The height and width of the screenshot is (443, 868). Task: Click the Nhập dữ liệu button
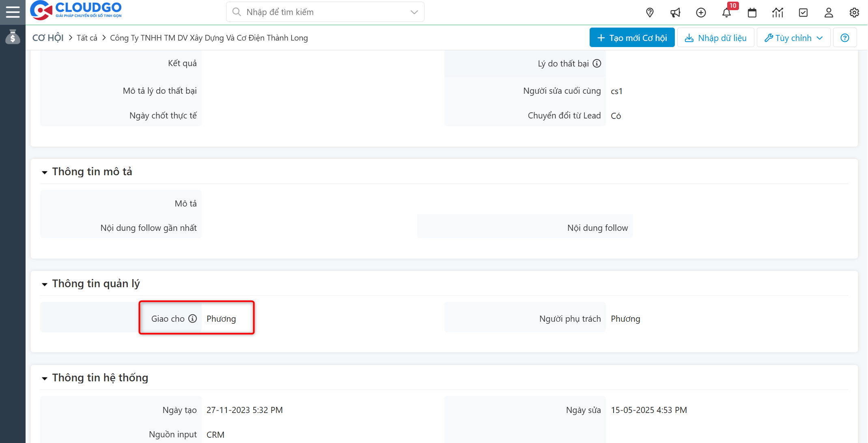coord(715,37)
